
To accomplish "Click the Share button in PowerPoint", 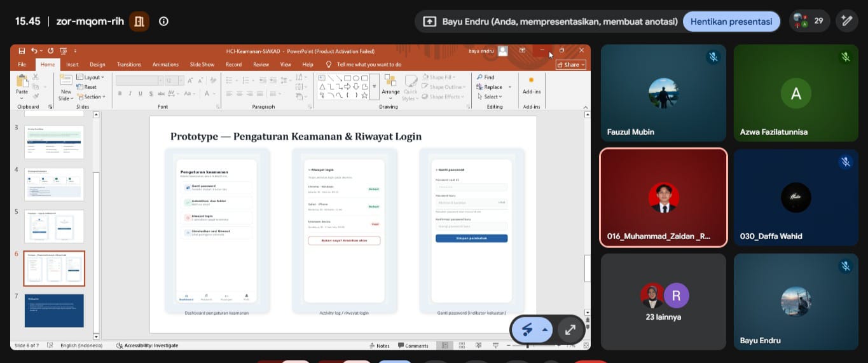I will pyautogui.click(x=570, y=64).
